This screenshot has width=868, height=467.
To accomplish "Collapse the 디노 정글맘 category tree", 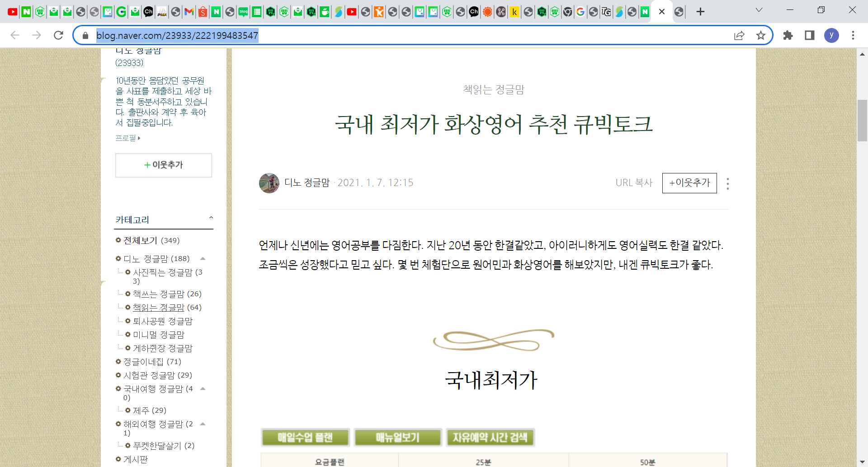I will tap(203, 259).
